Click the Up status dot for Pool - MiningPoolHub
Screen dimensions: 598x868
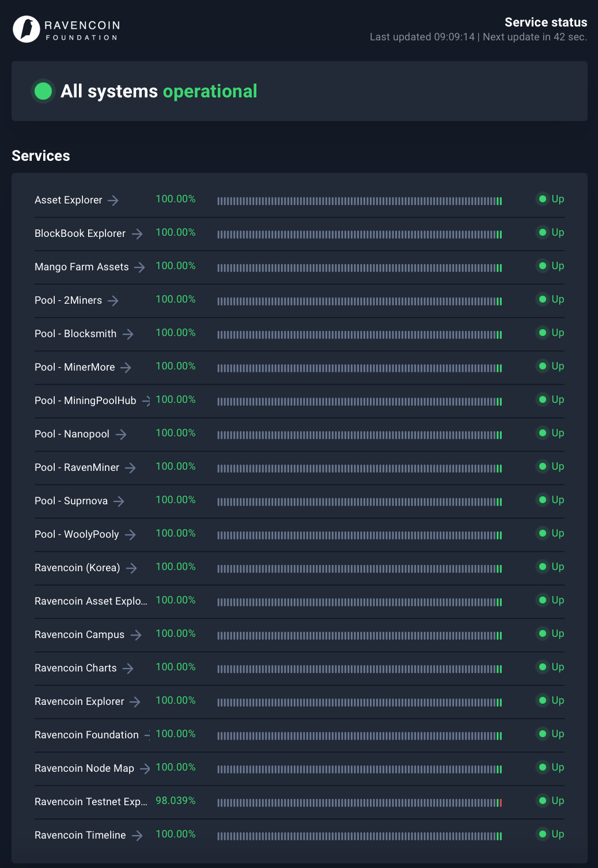coord(542,399)
